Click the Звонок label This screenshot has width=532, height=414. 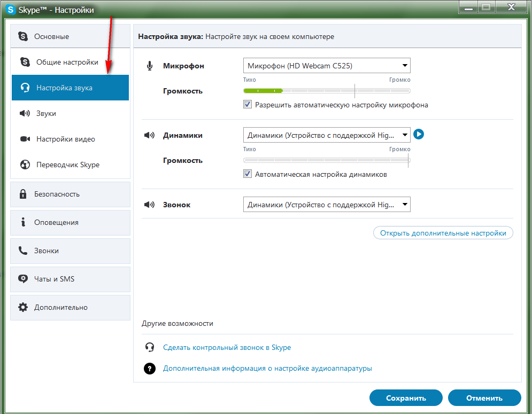click(177, 205)
